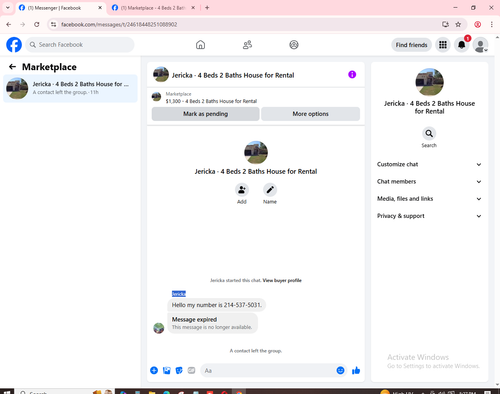Viewport: 500px width, 394px height.
Task: Open the apps grid menu icon
Action: [443, 45]
